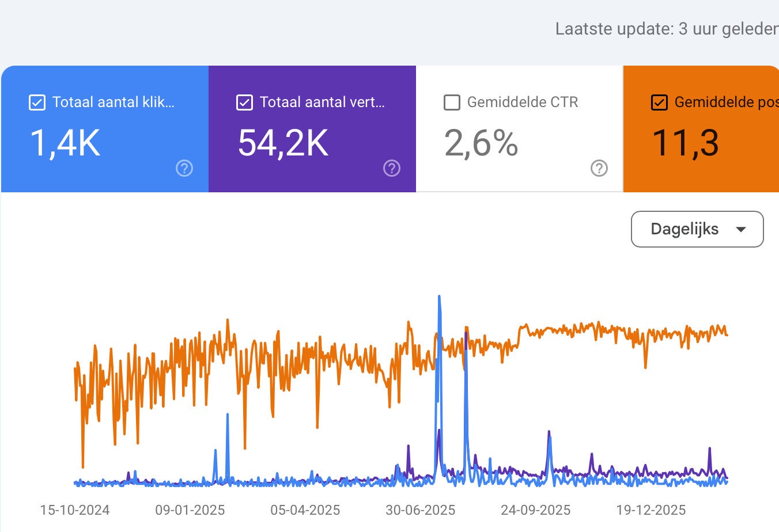The image size is (779, 532).
Task: Click the Laatste update status text
Action: pos(667,29)
